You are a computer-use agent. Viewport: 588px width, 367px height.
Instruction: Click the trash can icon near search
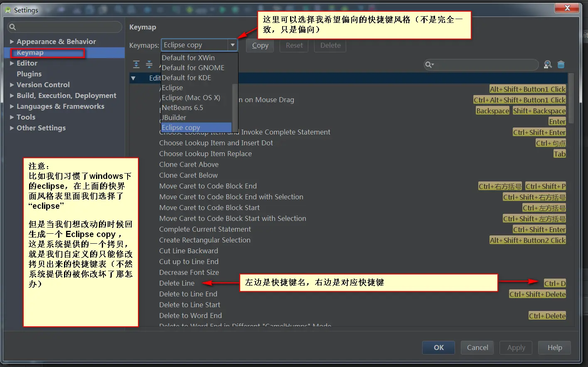point(561,64)
